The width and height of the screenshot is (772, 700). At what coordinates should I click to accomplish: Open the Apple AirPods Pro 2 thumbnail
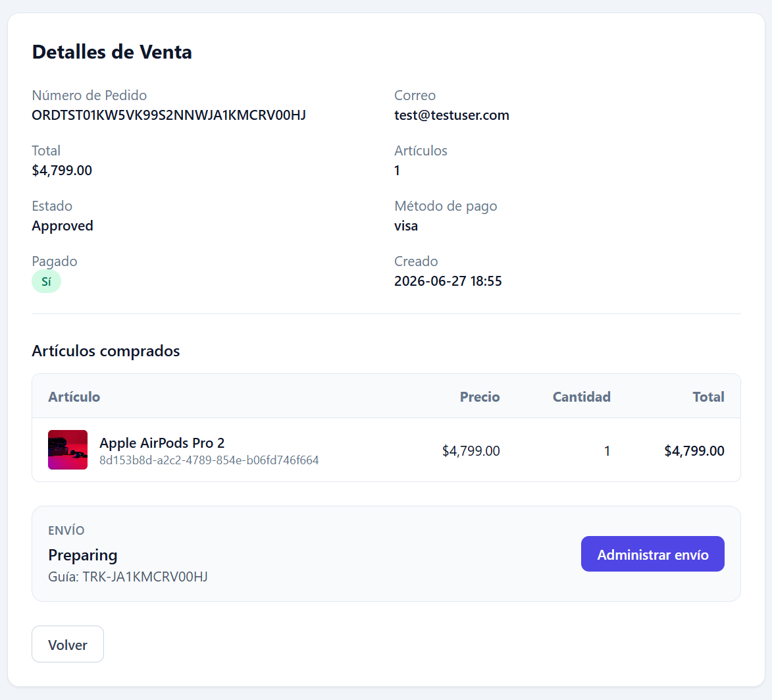[x=67, y=450]
